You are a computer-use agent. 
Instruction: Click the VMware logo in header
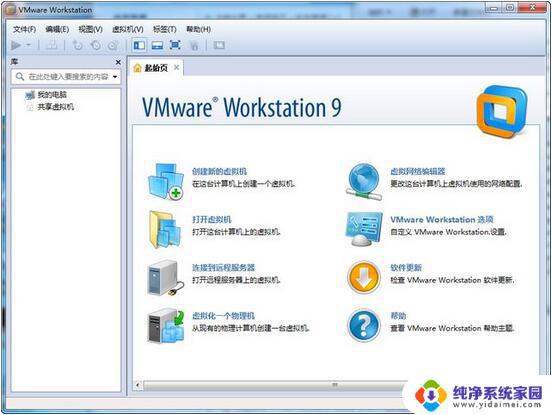502,111
